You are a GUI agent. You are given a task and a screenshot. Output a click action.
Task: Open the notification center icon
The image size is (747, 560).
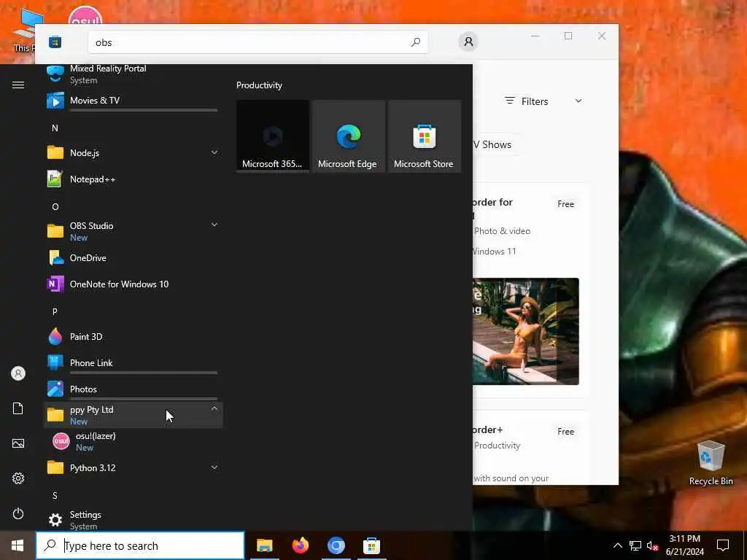[723, 545]
